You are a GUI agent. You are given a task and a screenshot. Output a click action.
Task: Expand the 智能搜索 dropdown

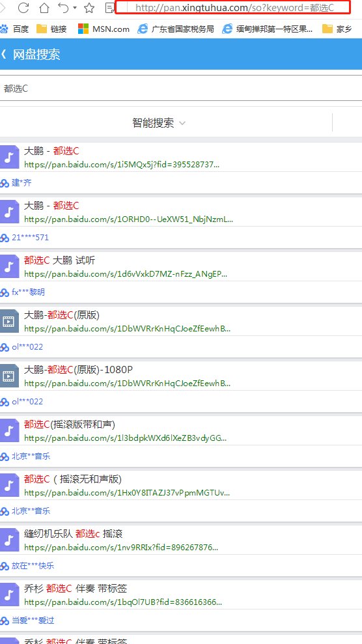pos(159,123)
